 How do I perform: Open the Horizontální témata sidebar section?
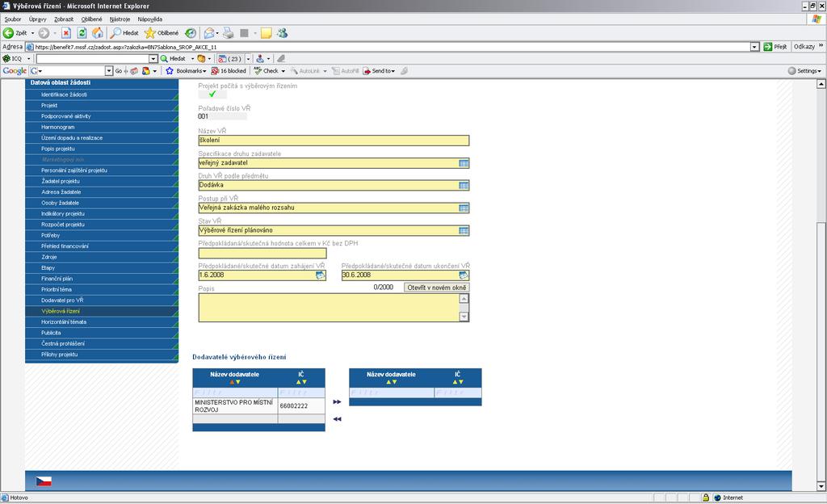[102, 322]
